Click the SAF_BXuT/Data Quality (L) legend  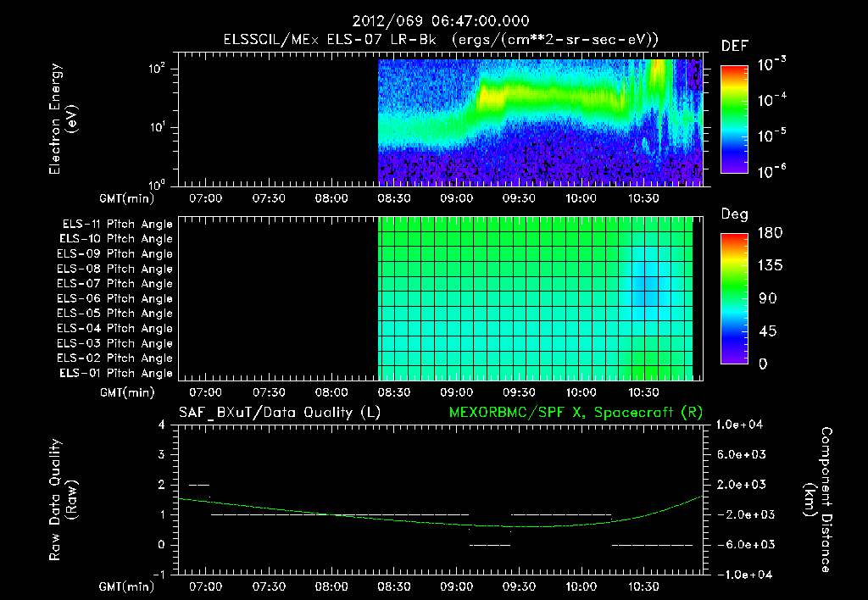(280, 413)
